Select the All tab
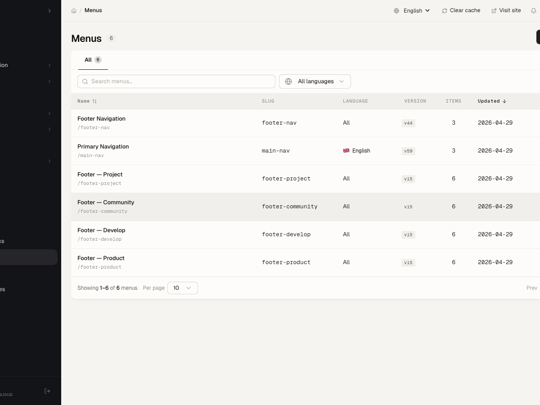Image resolution: width=540 pixels, height=405 pixels. pyautogui.click(x=93, y=60)
